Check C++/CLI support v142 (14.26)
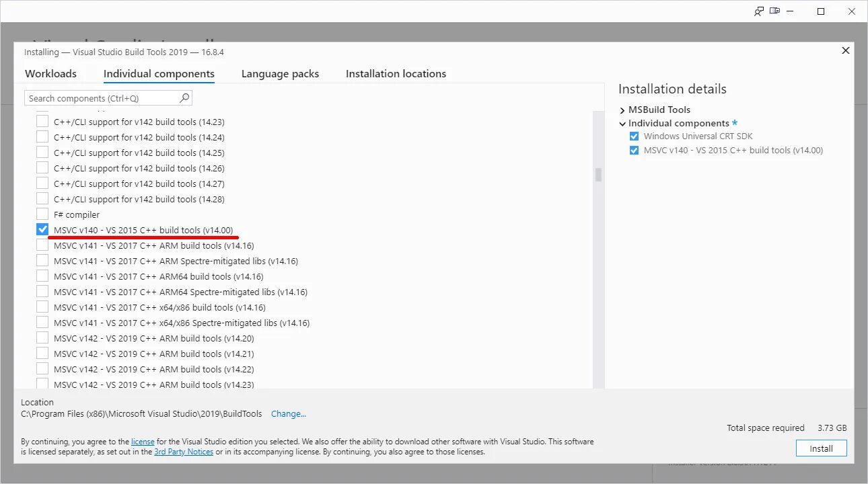Screen dimensions: 868x484 tap(42, 168)
